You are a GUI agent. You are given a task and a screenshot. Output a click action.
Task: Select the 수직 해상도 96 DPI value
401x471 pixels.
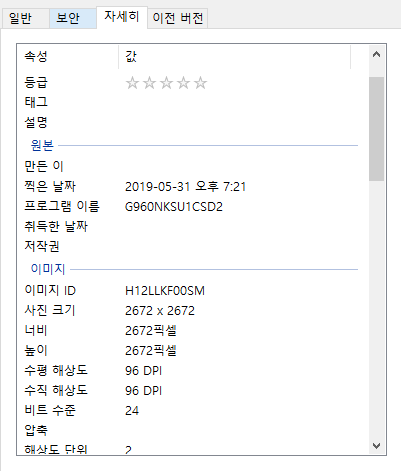pos(143,391)
